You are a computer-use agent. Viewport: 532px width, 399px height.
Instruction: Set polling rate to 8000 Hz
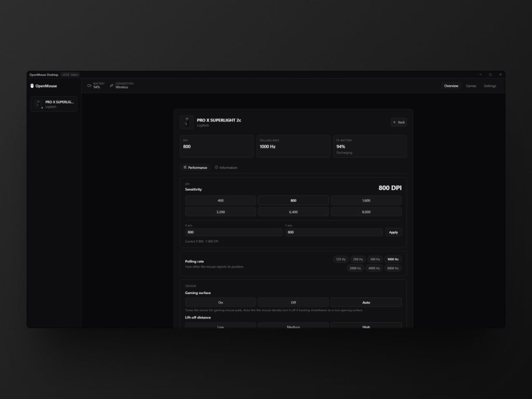click(x=393, y=268)
